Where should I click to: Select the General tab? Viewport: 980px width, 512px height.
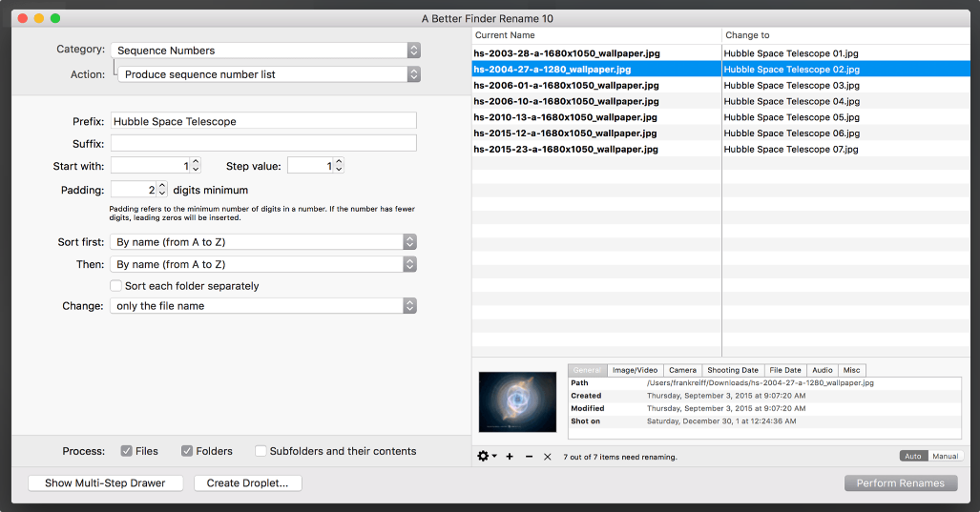587,370
